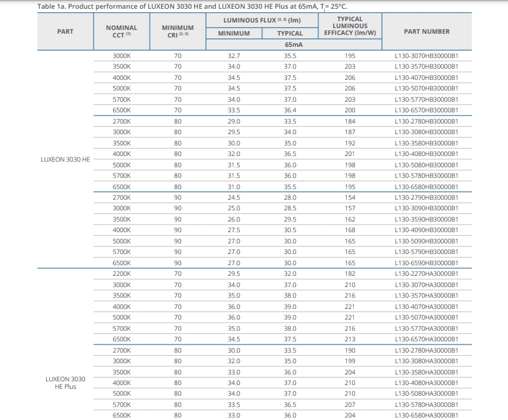Click part number L130-5080HA30000B1
The width and height of the screenshot is (508, 420).
(x=426, y=393)
